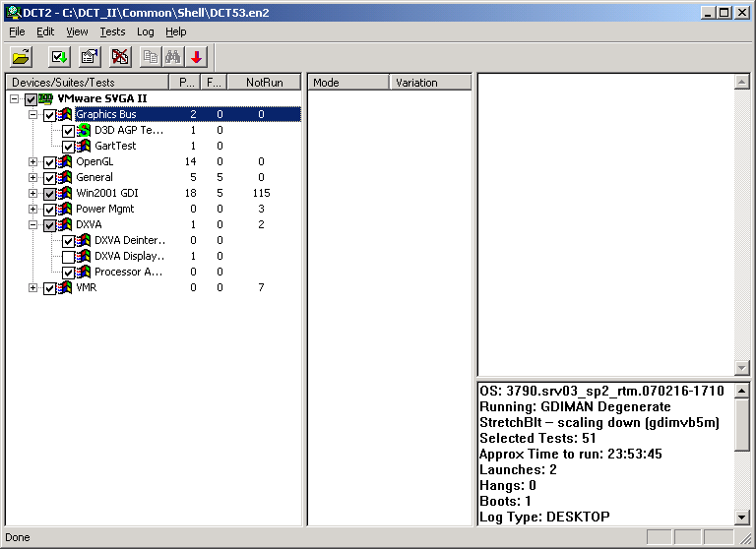This screenshot has width=756, height=549.
Task: Click the DXVA Display.. test flag icon
Action: (x=84, y=257)
